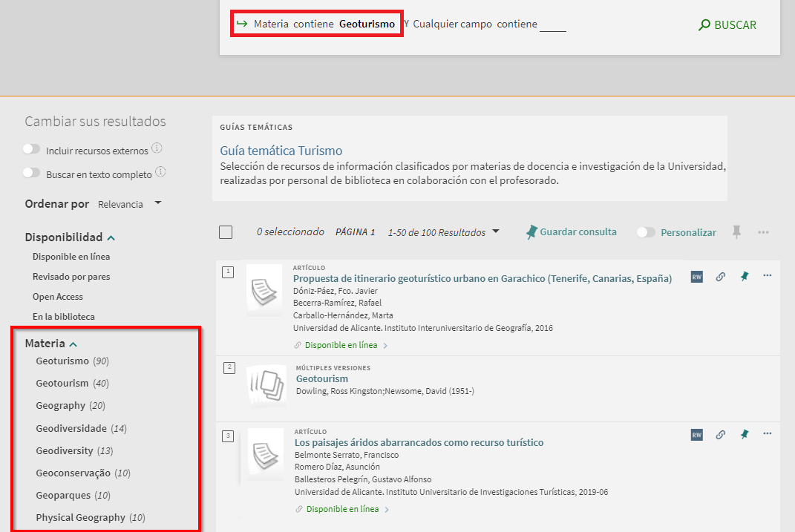Click the permalink chain icon on first result
795x532 pixels.
tap(720, 277)
